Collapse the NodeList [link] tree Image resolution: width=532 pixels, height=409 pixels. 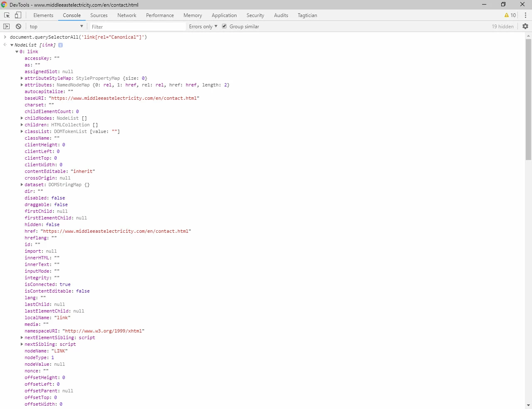click(12, 45)
